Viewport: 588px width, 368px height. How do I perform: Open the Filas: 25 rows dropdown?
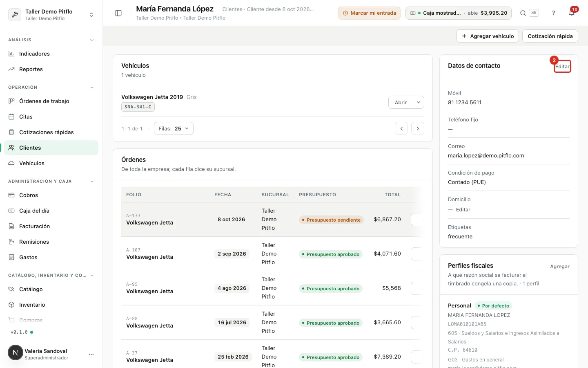point(174,128)
